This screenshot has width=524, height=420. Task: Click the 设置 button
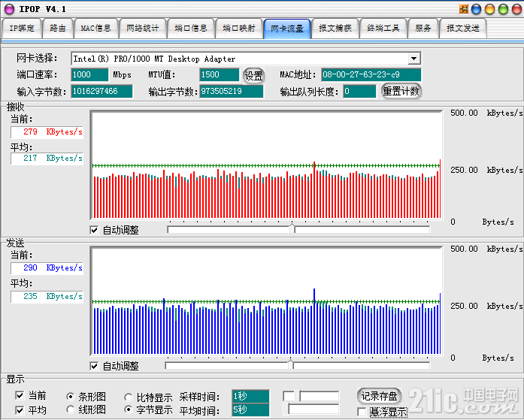tap(254, 75)
